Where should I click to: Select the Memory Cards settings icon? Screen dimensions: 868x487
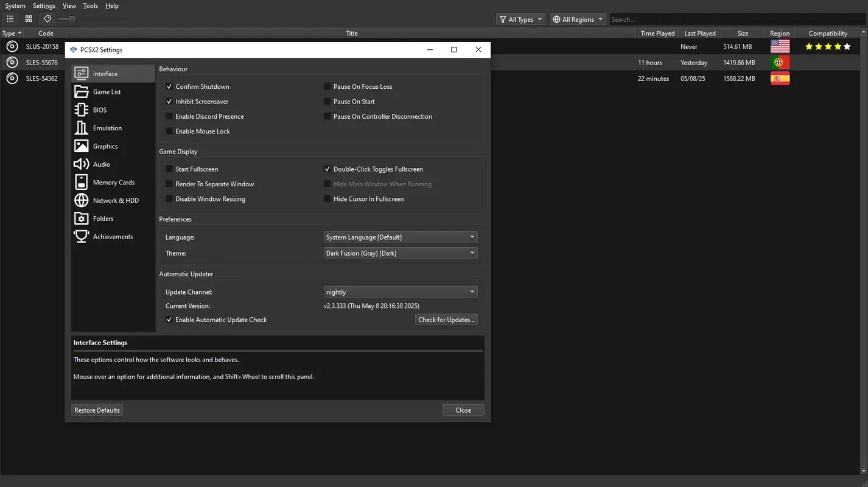pyautogui.click(x=113, y=182)
